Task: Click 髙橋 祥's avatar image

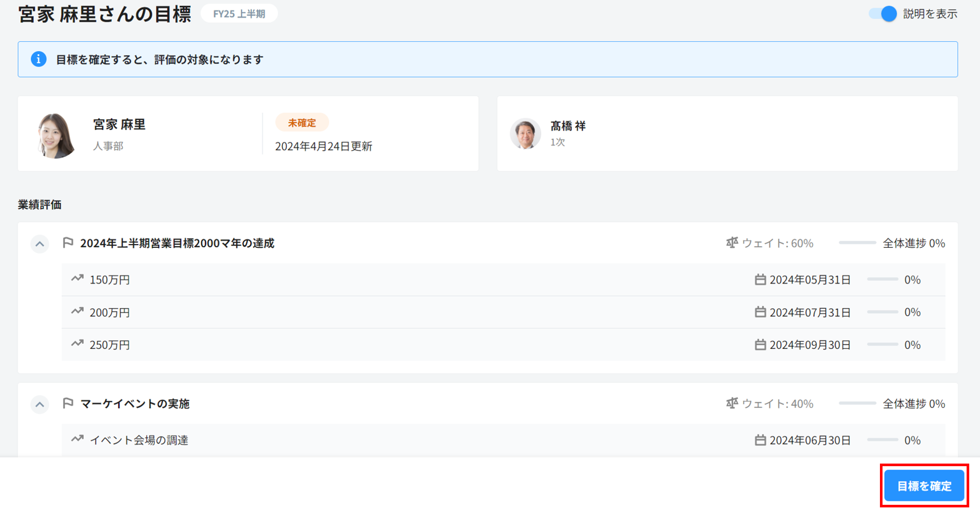Action: click(525, 134)
